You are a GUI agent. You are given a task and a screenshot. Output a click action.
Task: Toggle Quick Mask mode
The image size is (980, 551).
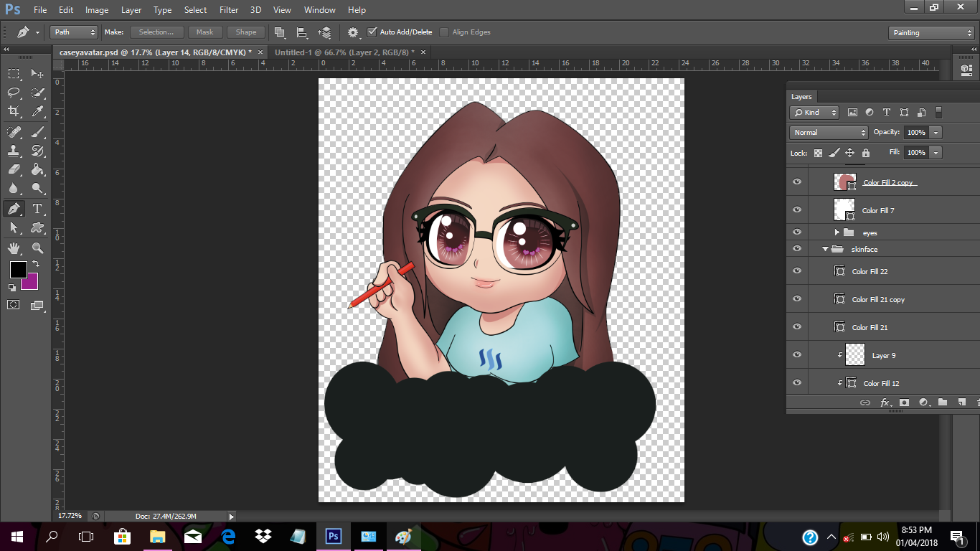(14, 305)
